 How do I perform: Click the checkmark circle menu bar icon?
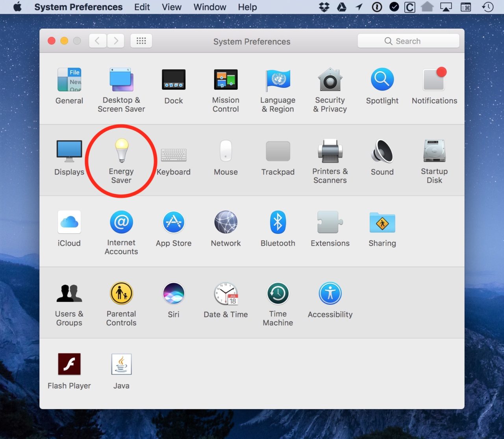(394, 7)
